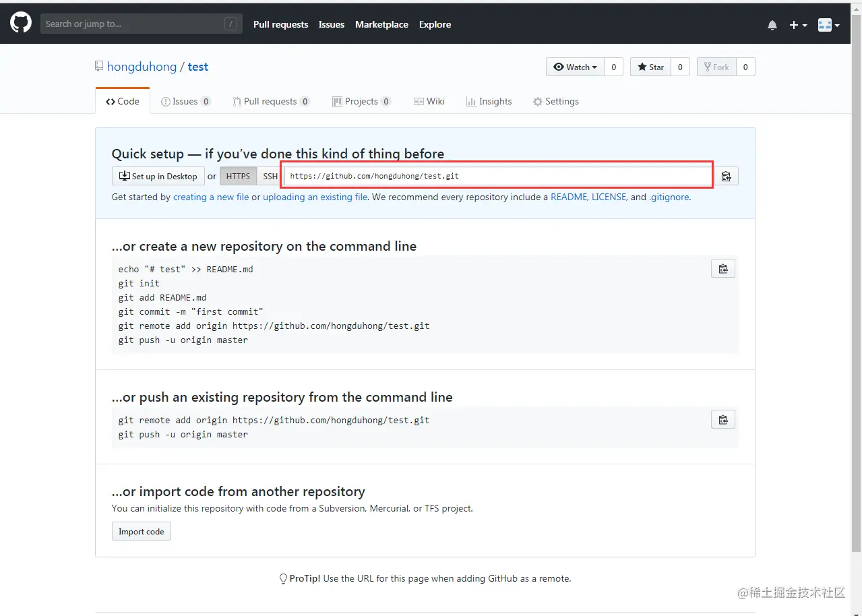
Task: Click the 'git add README.md' line
Action: (x=162, y=297)
